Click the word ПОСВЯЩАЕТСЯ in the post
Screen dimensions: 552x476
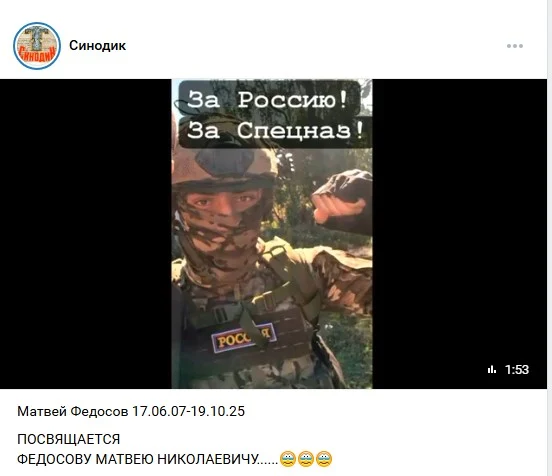69,439
